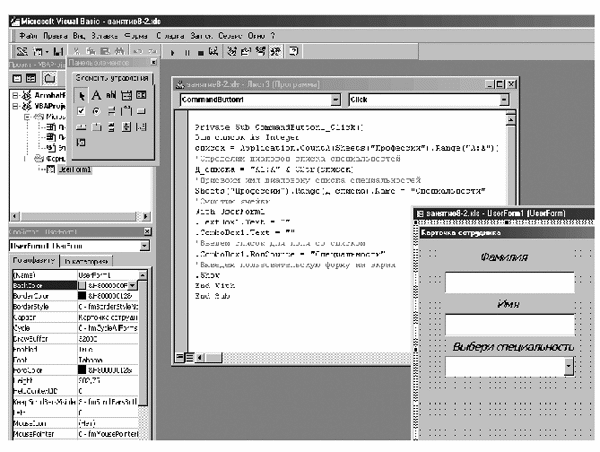This screenshot has width=600, height=452.
Task: Open the specialty combo box arrow on UserForm
Action: [x=569, y=366]
